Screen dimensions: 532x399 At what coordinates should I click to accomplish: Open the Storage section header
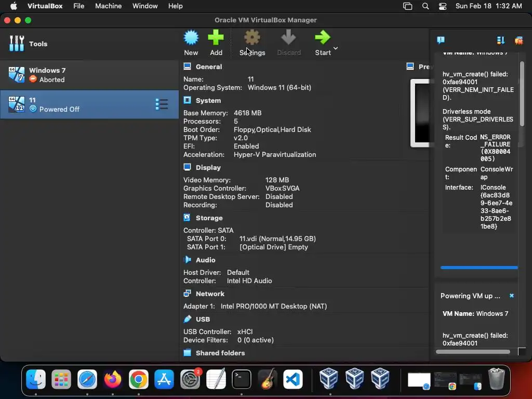[x=209, y=218]
